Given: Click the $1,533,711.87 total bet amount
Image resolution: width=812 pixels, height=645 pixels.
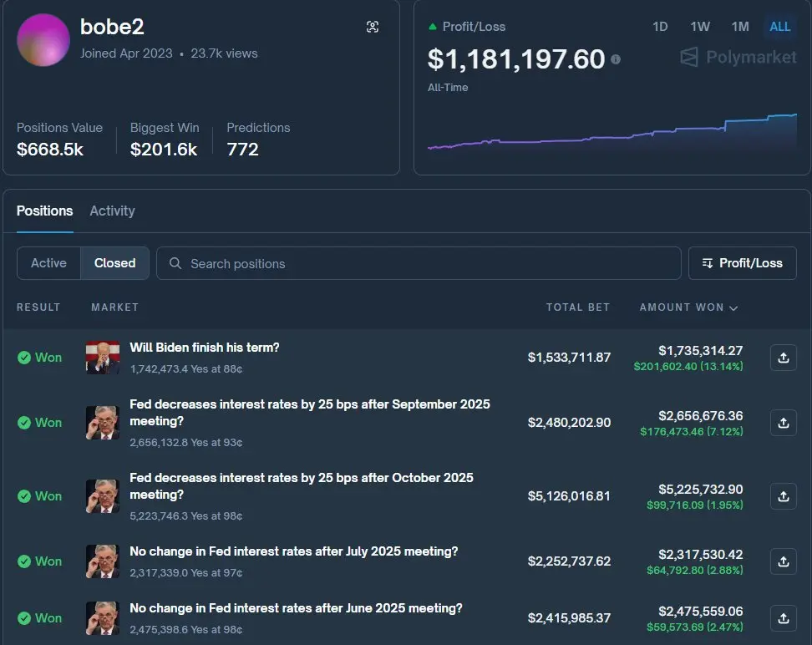Looking at the screenshot, I should 569,358.
